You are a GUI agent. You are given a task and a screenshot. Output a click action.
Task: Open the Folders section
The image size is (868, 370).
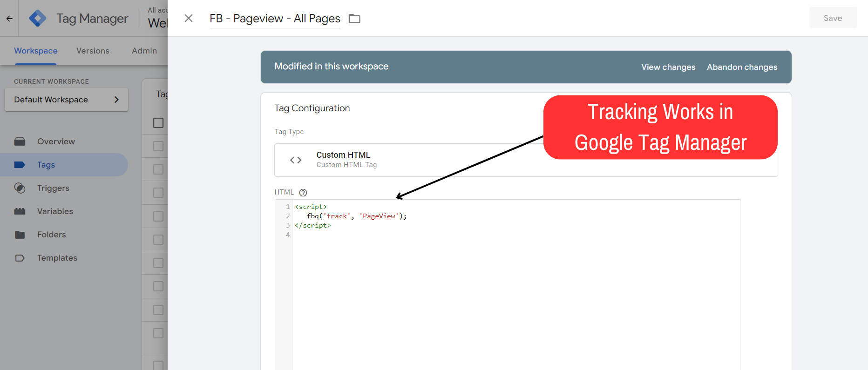click(x=51, y=235)
